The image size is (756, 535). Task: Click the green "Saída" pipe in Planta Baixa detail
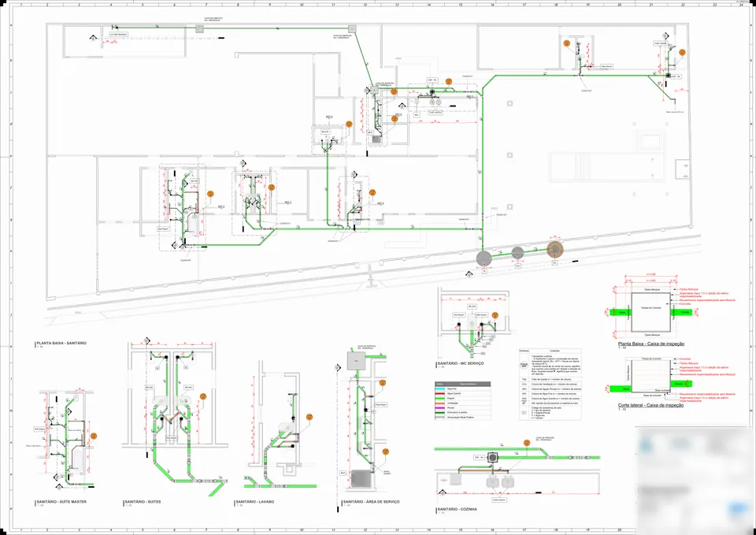click(621, 313)
